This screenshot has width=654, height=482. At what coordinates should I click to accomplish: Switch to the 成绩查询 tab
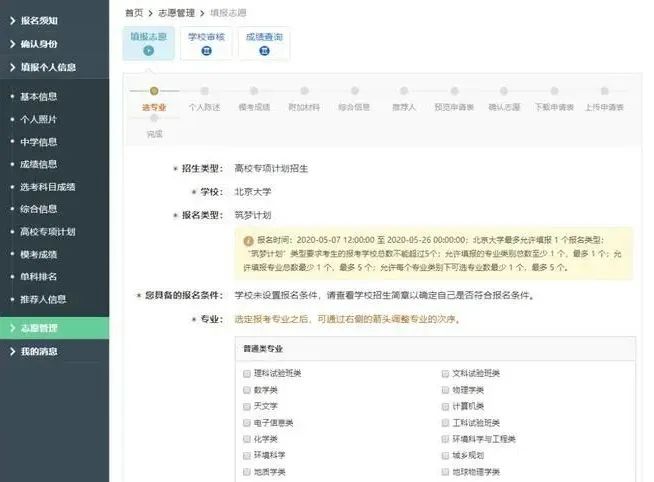point(264,43)
